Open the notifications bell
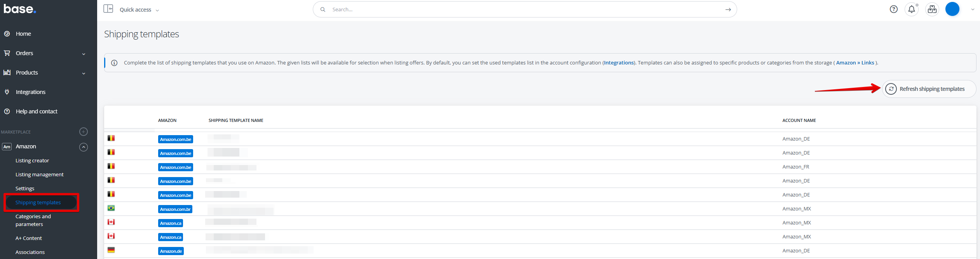The image size is (980, 259). (x=911, y=9)
